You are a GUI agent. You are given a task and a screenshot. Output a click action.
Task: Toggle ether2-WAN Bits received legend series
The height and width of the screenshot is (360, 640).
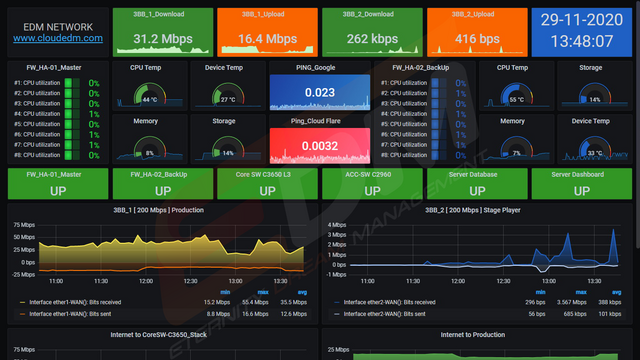[389, 302]
